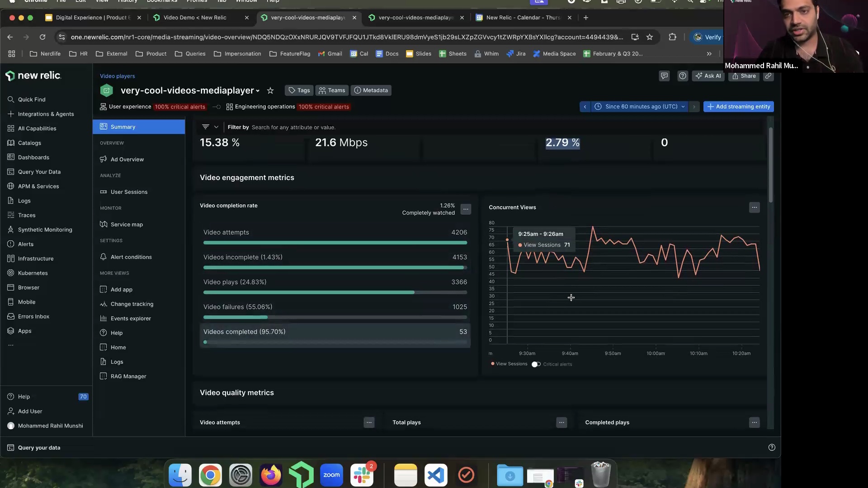This screenshot has width=868, height=488.
Task: Expand filter options chevron
Action: [x=216, y=127]
